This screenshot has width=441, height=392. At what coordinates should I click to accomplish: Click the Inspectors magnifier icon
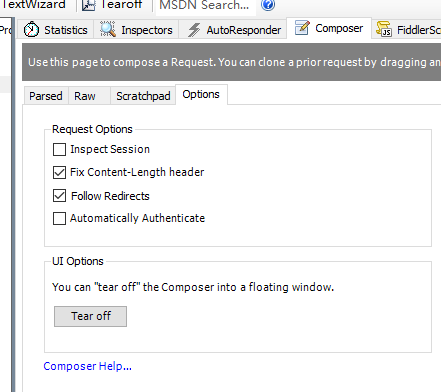point(108,29)
